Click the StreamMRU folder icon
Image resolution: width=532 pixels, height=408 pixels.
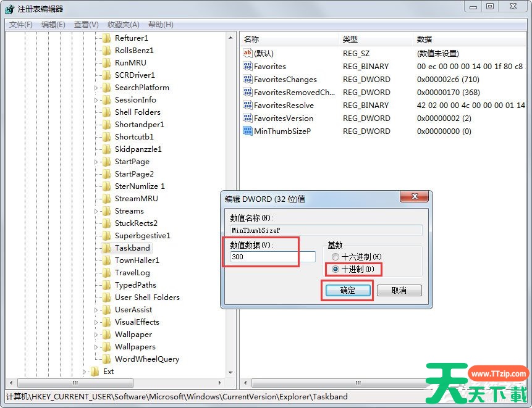click(x=106, y=199)
